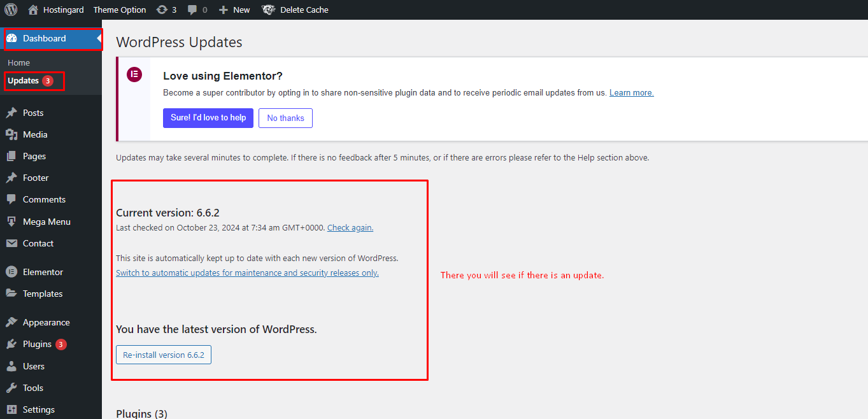Click Delete Cache in admin bar
The image size is (868, 419).
point(304,10)
